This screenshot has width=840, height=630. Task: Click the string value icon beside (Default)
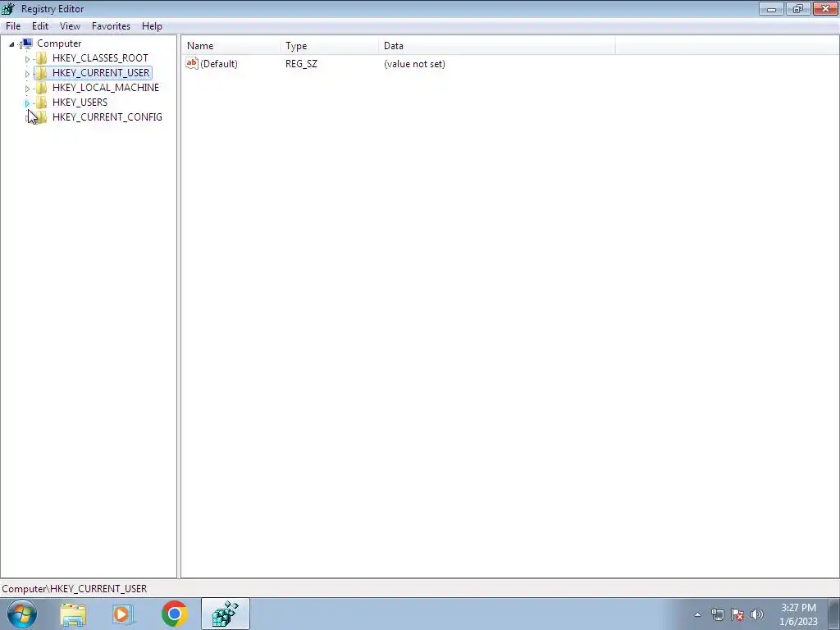[x=192, y=63]
